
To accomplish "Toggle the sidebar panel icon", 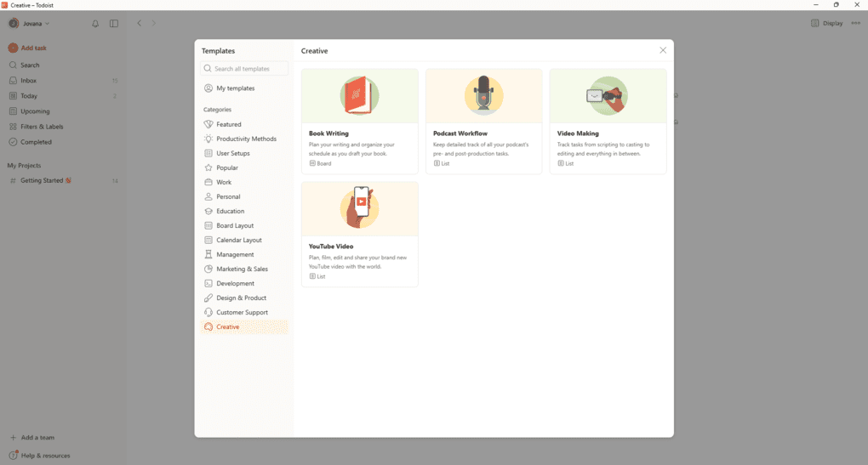I will pyautogui.click(x=114, y=24).
